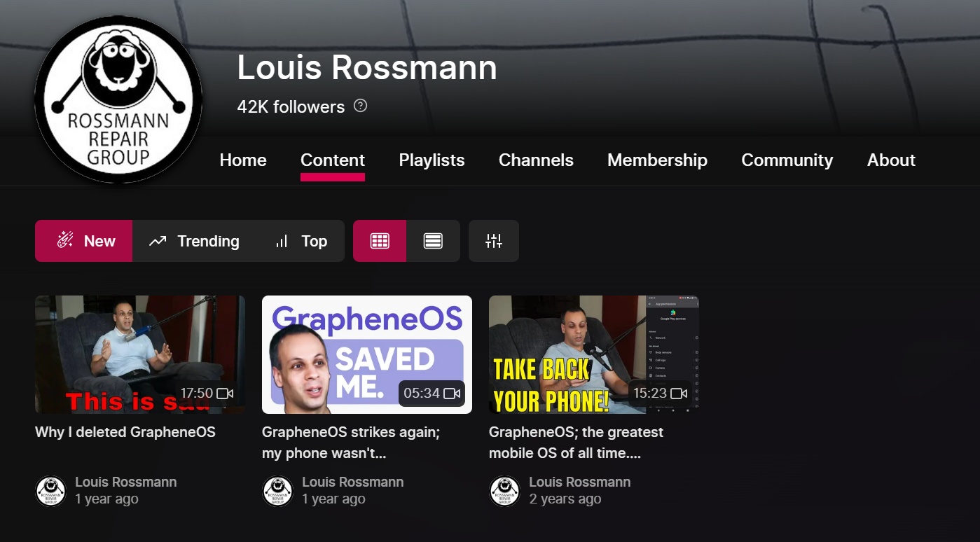The height and width of the screenshot is (542, 980).
Task: Click the 05:34 duration badge
Action: [x=432, y=393]
